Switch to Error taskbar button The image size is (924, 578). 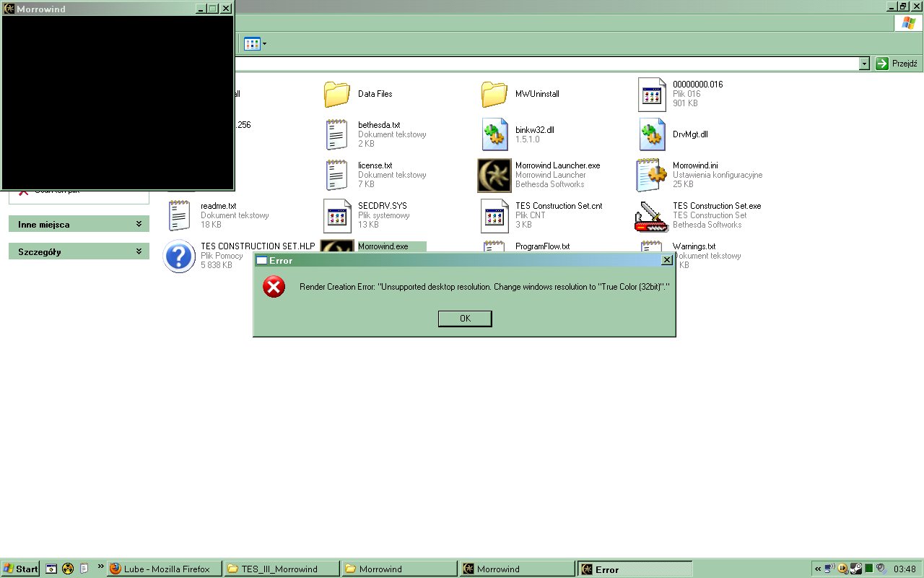[635, 569]
